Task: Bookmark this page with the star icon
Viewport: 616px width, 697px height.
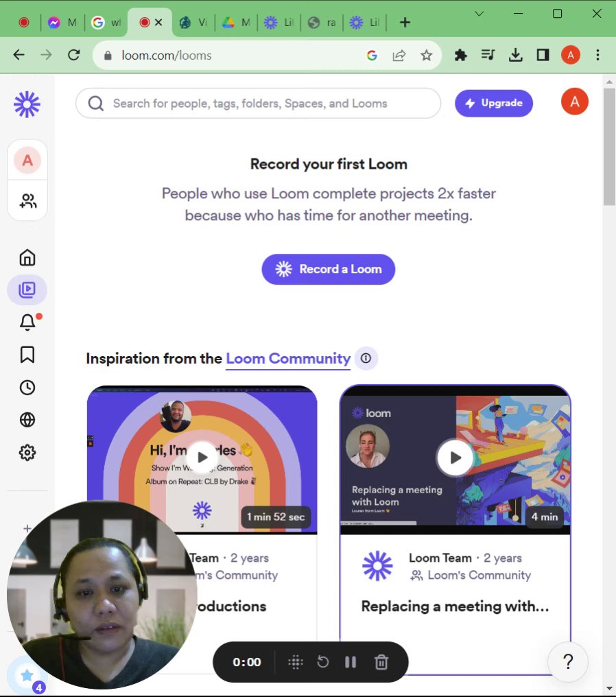Action: 426,56
